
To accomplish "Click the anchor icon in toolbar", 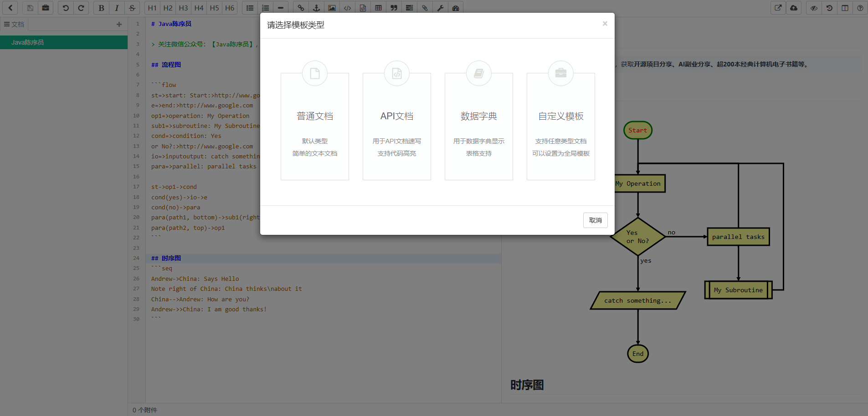I will click(316, 8).
